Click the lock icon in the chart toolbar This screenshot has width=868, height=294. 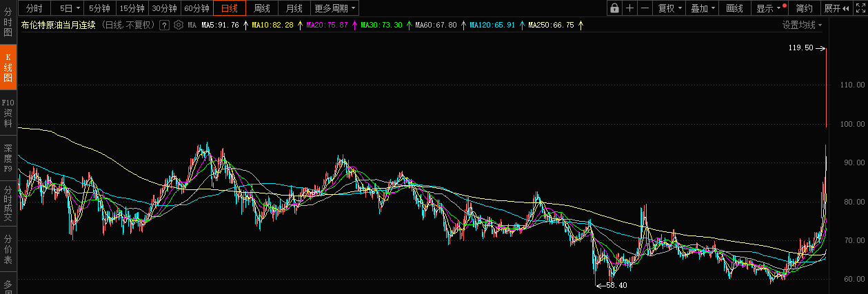614,8
